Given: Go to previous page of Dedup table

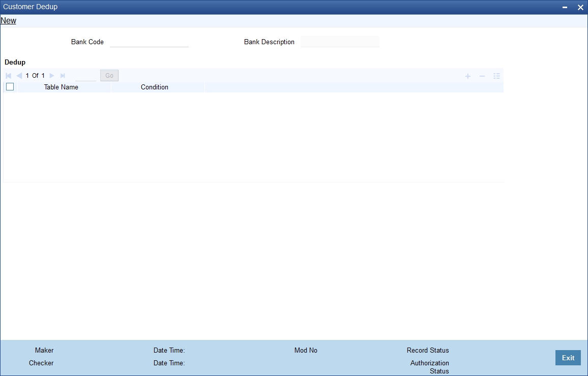Looking at the screenshot, I should click(x=19, y=76).
